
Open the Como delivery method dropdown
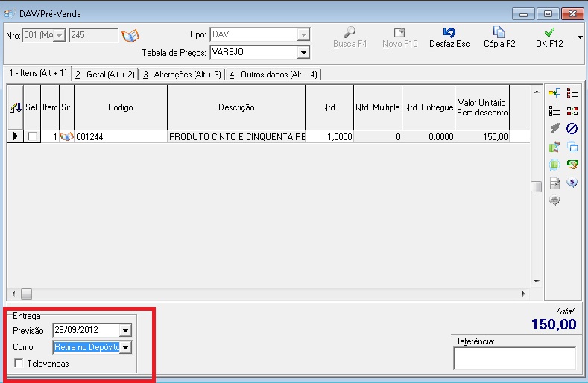pos(125,347)
